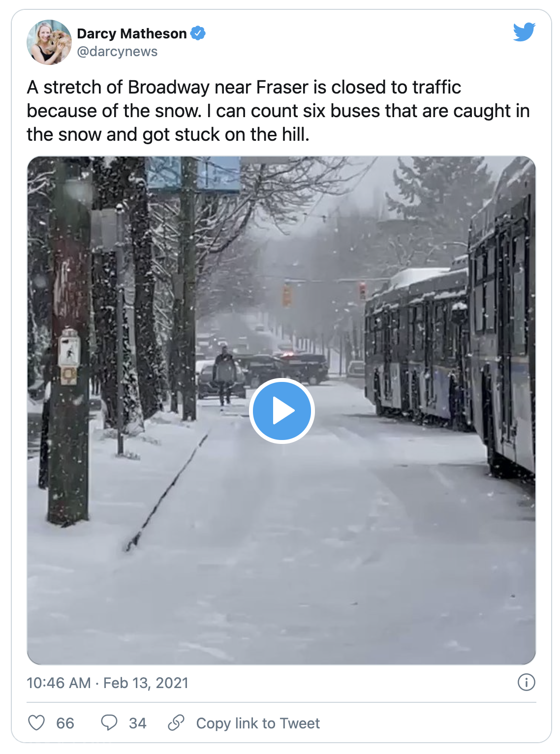Click the Darcy Matheson display name
Viewport: 560px width, 754px height.
132,33
